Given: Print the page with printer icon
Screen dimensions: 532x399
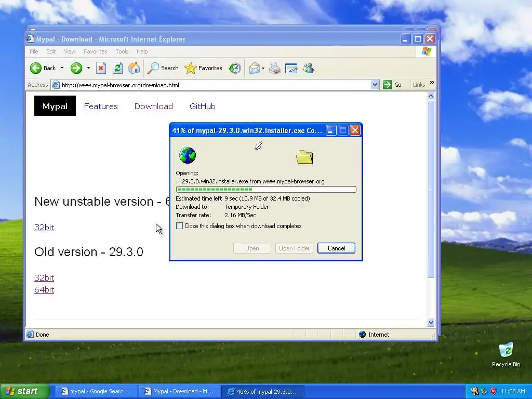Looking at the screenshot, I should point(275,68).
